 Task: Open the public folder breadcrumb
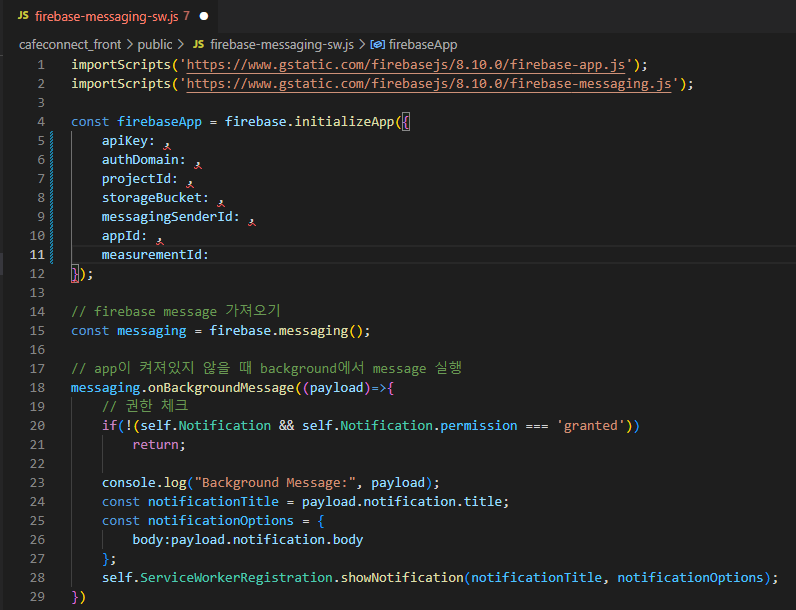coord(155,45)
